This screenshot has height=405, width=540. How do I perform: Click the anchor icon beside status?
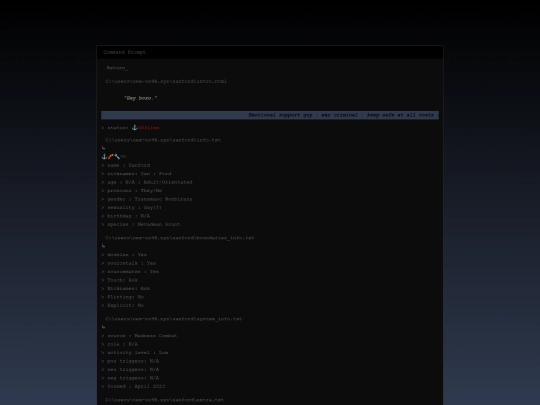[135, 128]
